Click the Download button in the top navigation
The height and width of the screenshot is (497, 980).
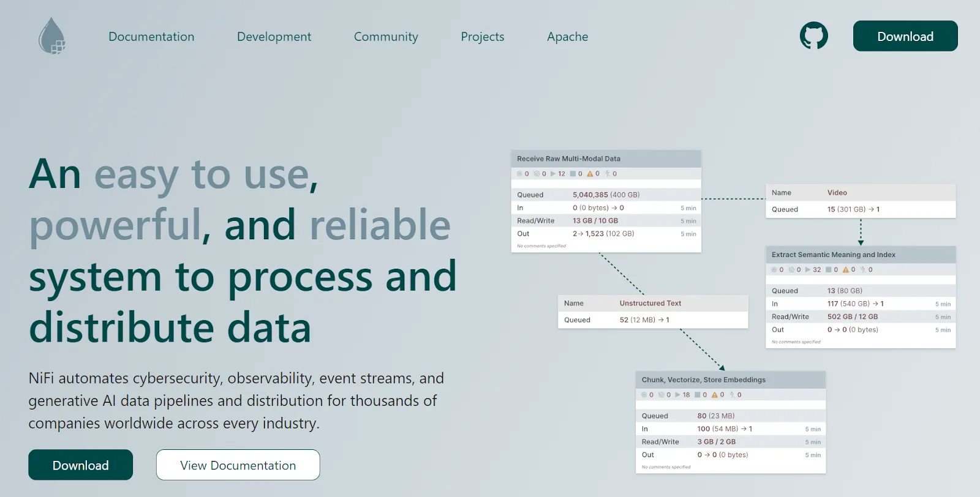click(905, 36)
